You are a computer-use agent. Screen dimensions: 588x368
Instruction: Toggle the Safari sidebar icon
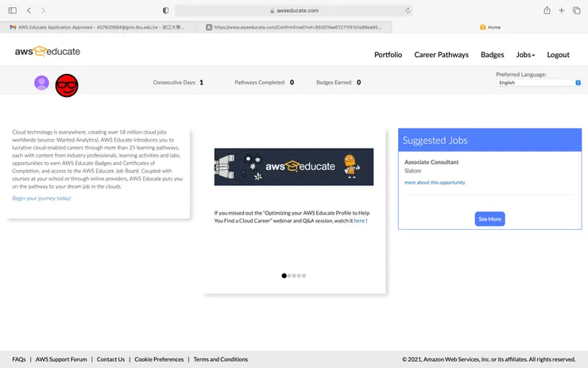pos(13,10)
